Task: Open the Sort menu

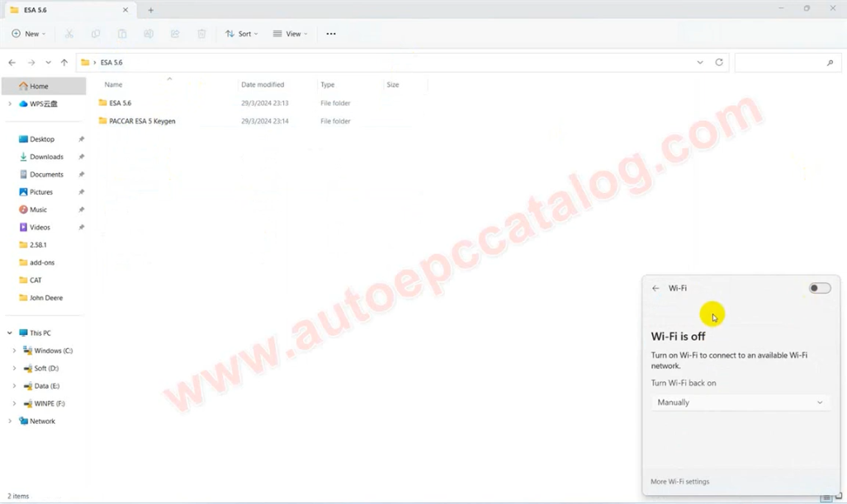Action: (241, 34)
